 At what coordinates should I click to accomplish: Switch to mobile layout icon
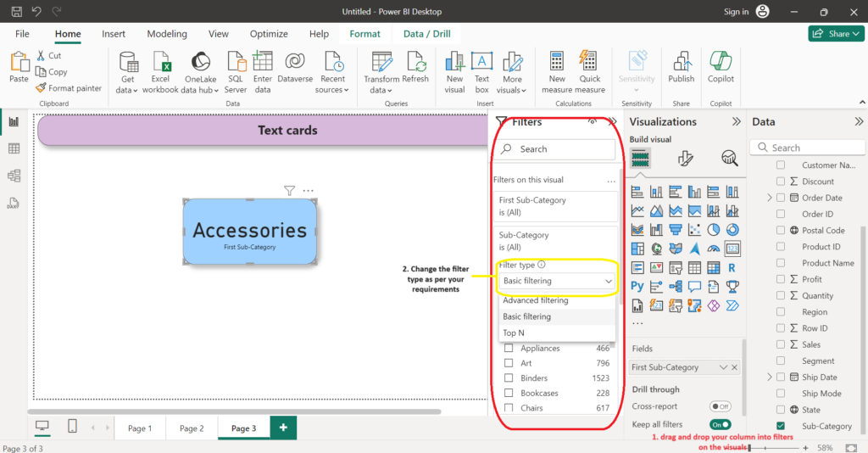click(x=72, y=427)
